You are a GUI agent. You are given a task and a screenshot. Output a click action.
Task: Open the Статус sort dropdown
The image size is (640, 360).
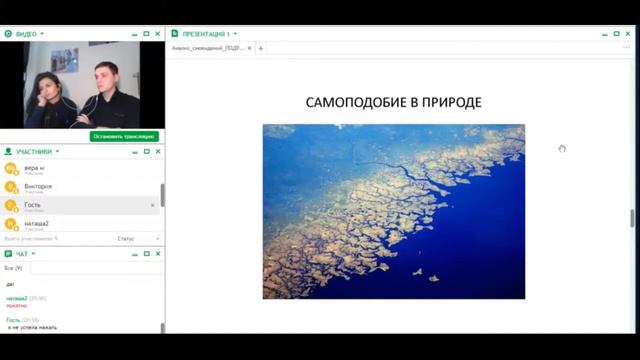138,238
